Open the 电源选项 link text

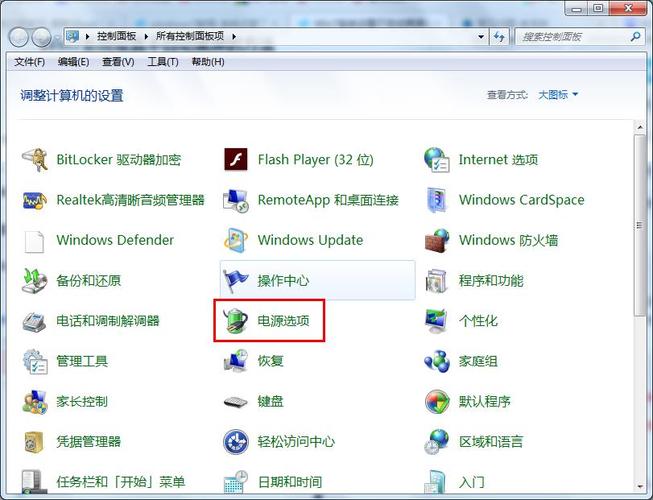(x=283, y=321)
